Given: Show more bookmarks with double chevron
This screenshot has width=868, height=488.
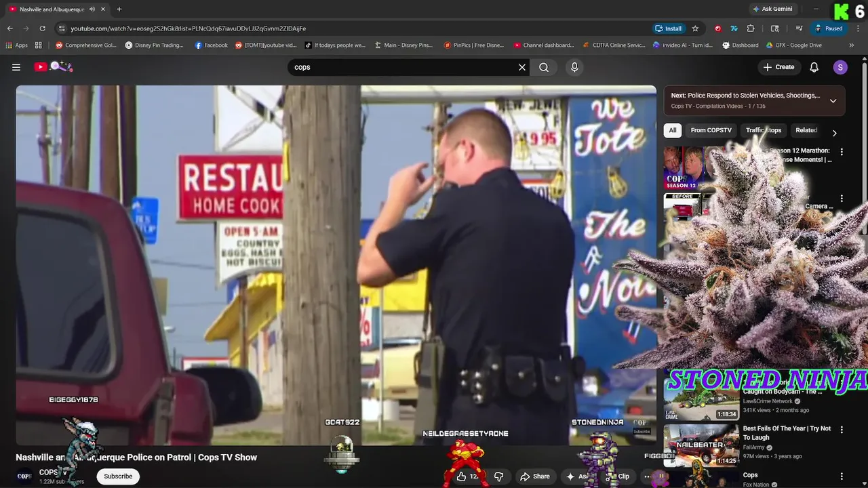Looking at the screenshot, I should [x=852, y=45].
